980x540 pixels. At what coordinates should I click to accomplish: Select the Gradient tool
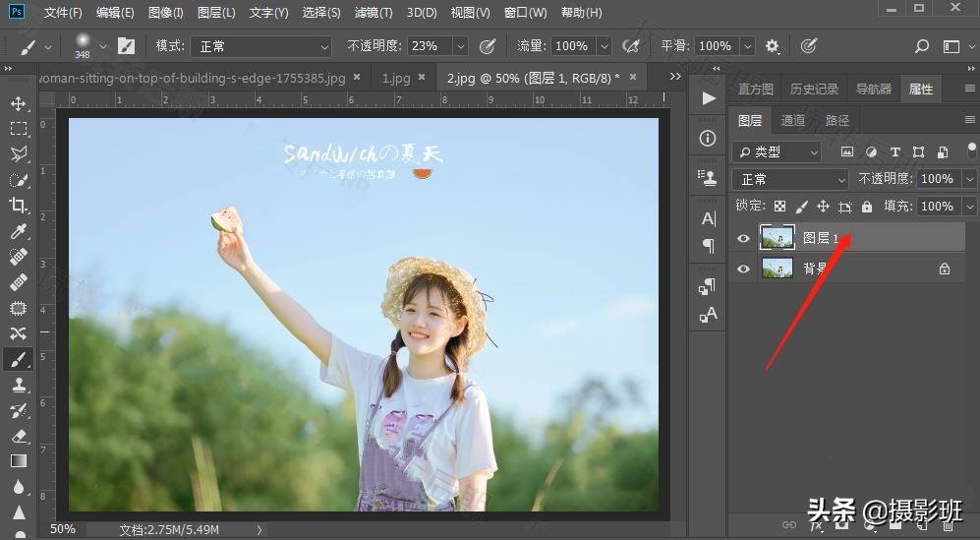[18, 461]
